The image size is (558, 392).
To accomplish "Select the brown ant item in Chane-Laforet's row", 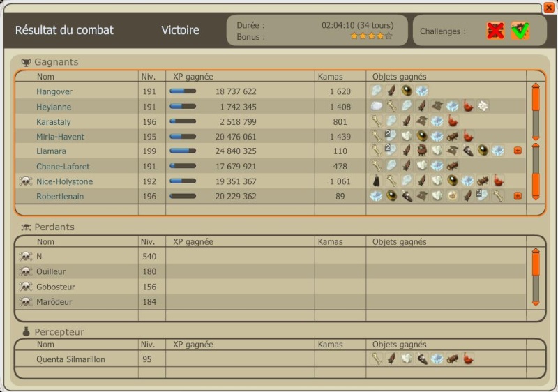I will tap(452, 165).
